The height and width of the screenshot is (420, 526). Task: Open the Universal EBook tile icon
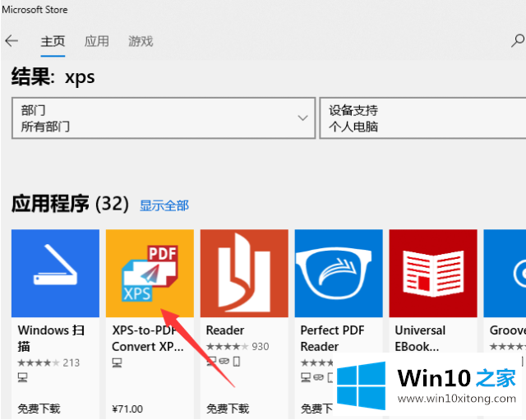[x=433, y=274]
